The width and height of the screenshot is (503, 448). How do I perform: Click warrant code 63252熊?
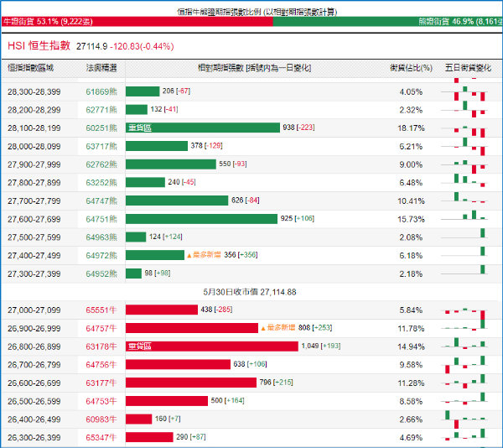pyautogui.click(x=101, y=183)
